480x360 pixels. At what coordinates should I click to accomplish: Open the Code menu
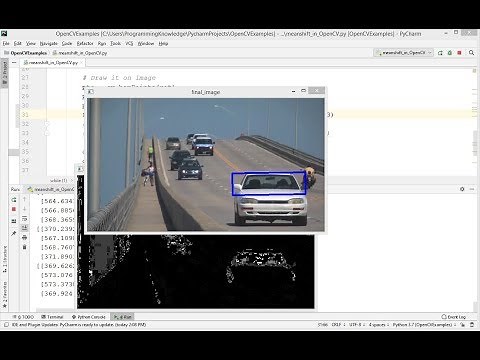coord(67,43)
